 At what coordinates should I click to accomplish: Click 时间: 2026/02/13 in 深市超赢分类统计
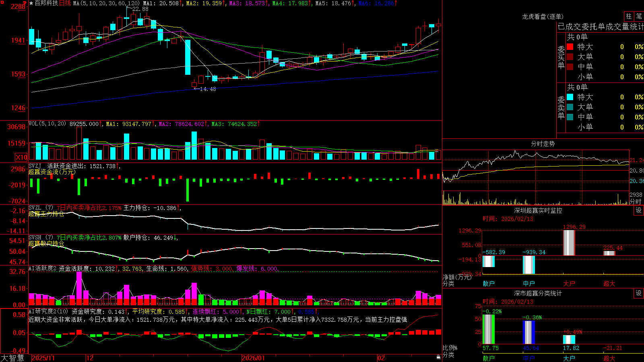tap(508, 302)
